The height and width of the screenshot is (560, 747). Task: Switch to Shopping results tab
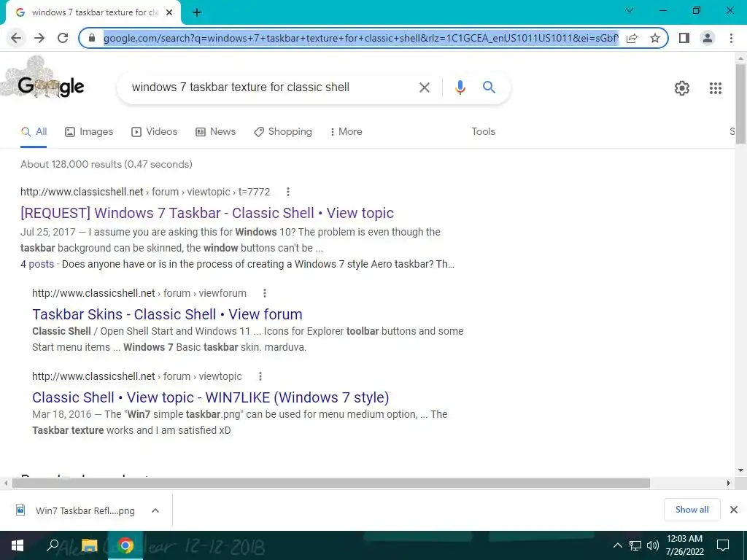point(283,132)
